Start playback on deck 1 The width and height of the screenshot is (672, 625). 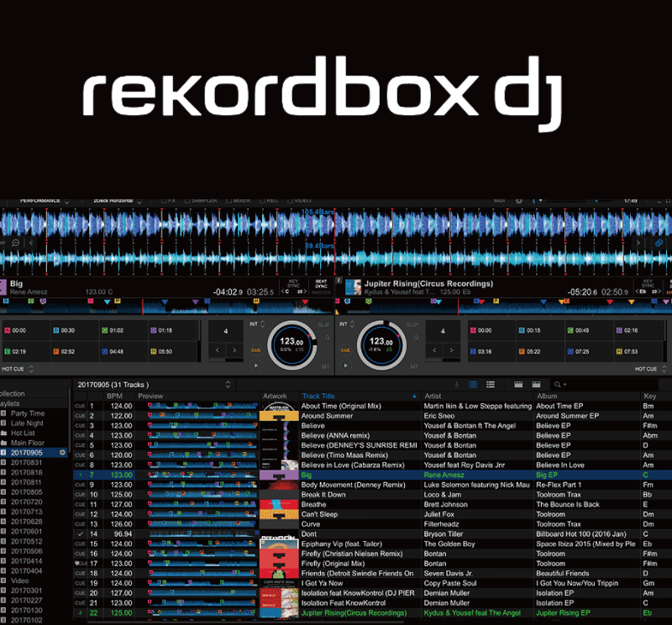click(256, 365)
